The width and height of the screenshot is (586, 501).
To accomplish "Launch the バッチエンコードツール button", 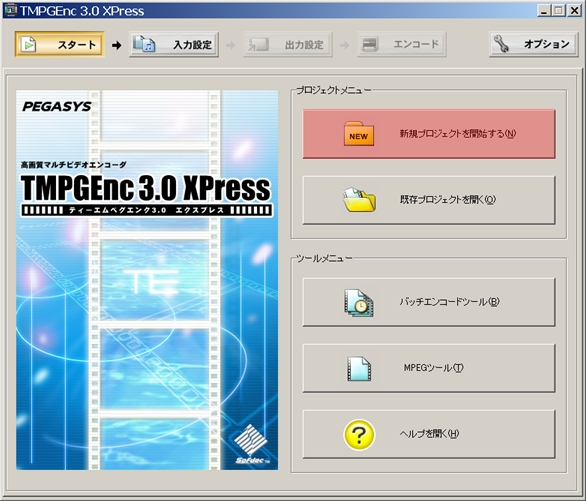I will coord(429,302).
